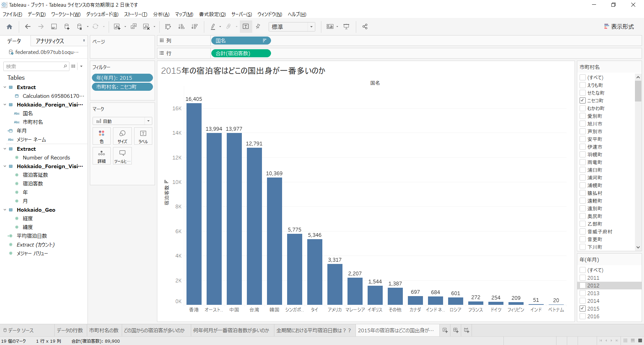The image size is (644, 345).
Task: Share the workbook with others
Action: pyautogui.click(x=365, y=27)
